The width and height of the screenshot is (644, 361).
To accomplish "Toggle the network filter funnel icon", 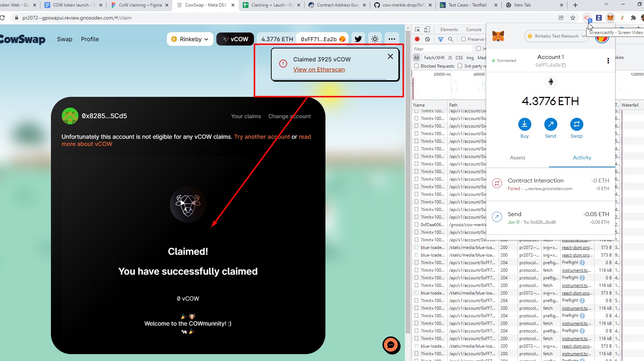I will click(x=441, y=39).
